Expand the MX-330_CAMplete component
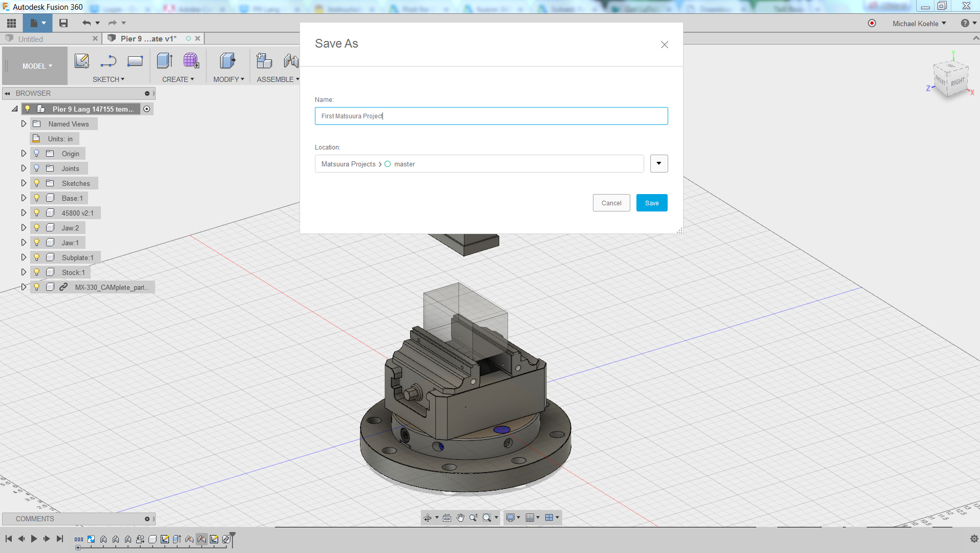The height and width of the screenshot is (553, 980). click(24, 287)
